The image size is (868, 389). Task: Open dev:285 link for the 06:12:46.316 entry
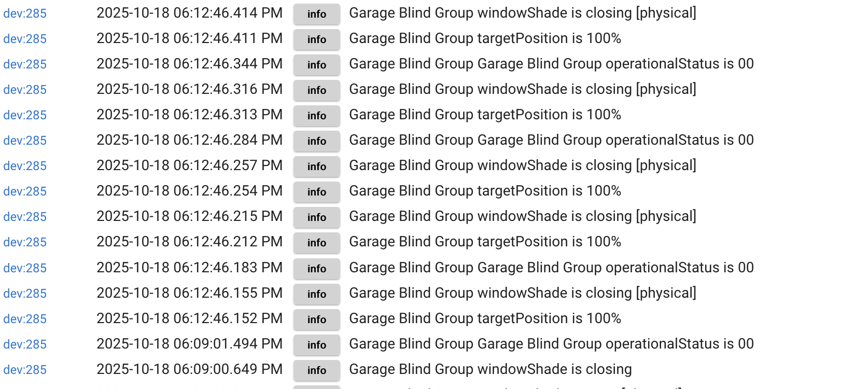25,90
